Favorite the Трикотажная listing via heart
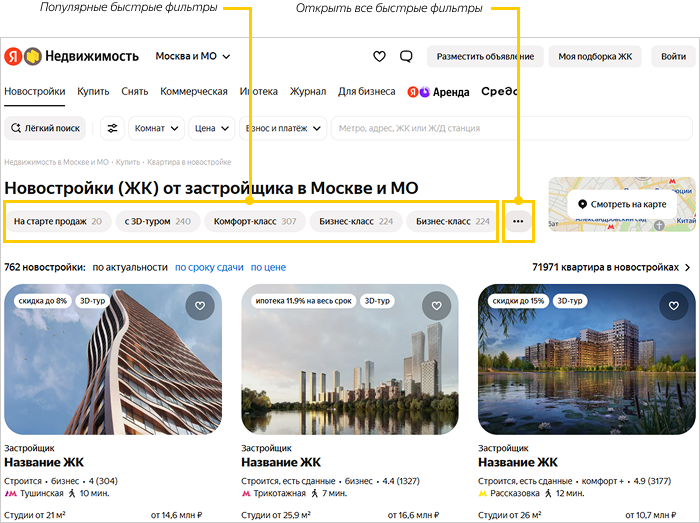 [x=437, y=306]
